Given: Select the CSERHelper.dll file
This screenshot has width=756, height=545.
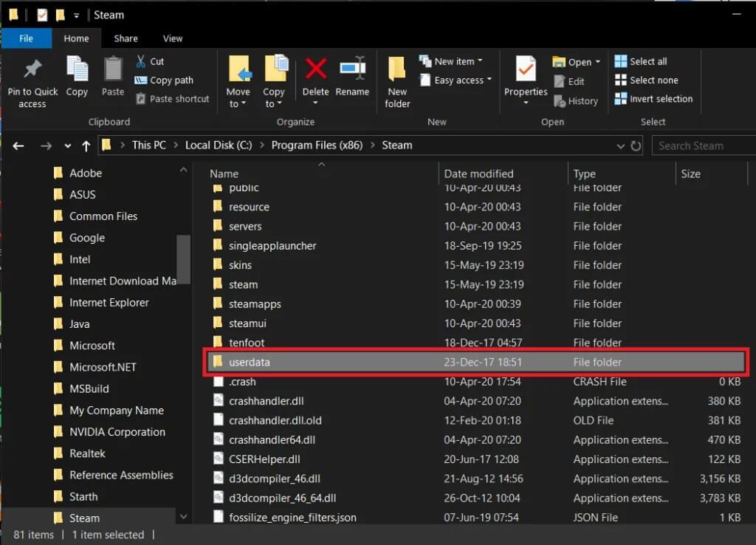Looking at the screenshot, I should pos(476,459).
